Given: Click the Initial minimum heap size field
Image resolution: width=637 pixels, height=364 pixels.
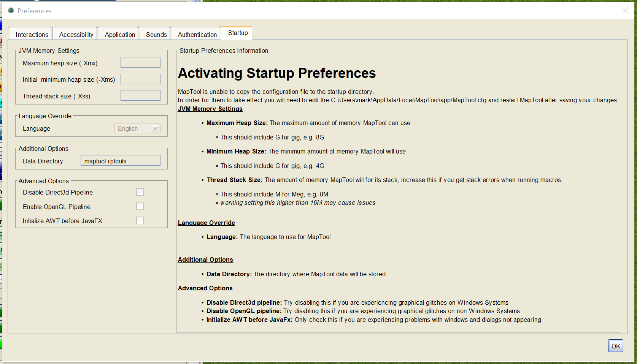Looking at the screenshot, I should [140, 79].
